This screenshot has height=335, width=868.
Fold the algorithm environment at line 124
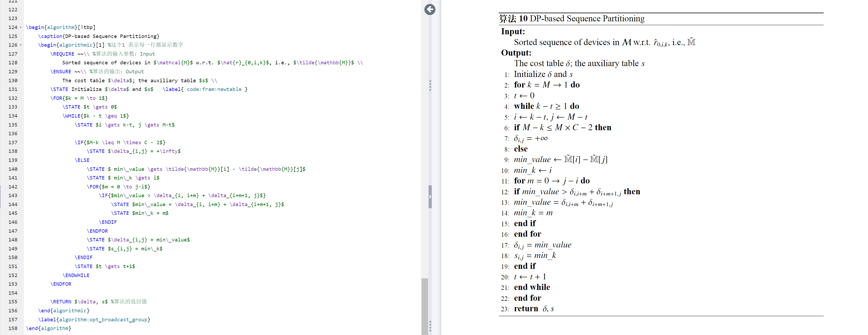[x=21, y=27]
